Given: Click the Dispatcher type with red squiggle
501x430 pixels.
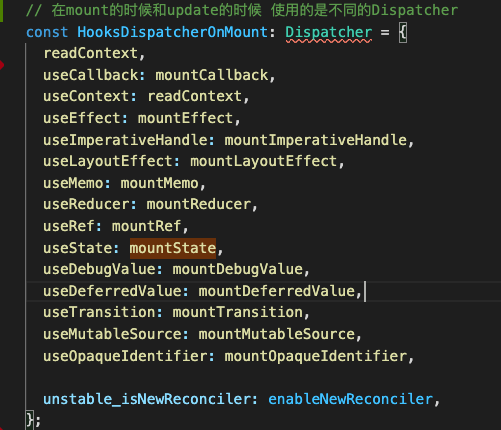Looking at the screenshot, I should [329, 33].
